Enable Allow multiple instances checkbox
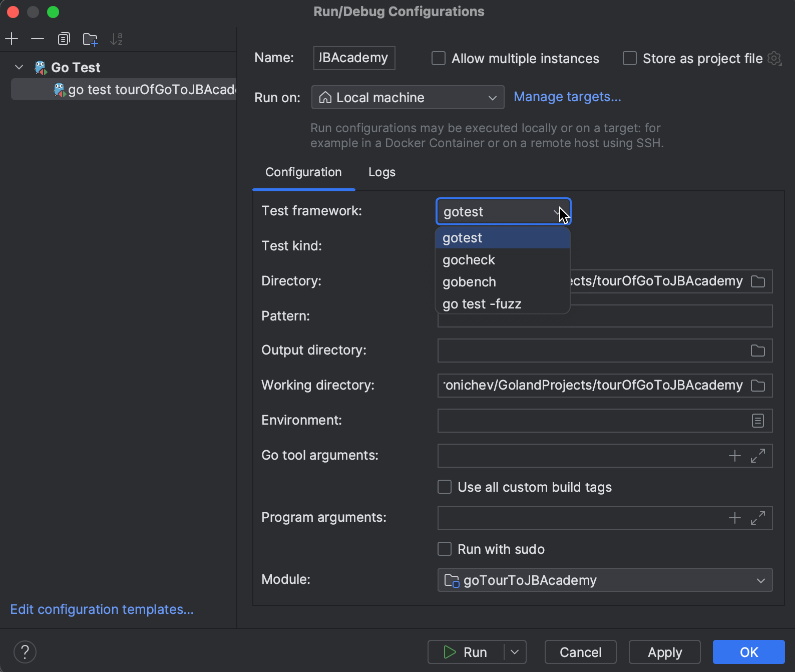Viewport: 795px width, 672px height. (x=439, y=59)
